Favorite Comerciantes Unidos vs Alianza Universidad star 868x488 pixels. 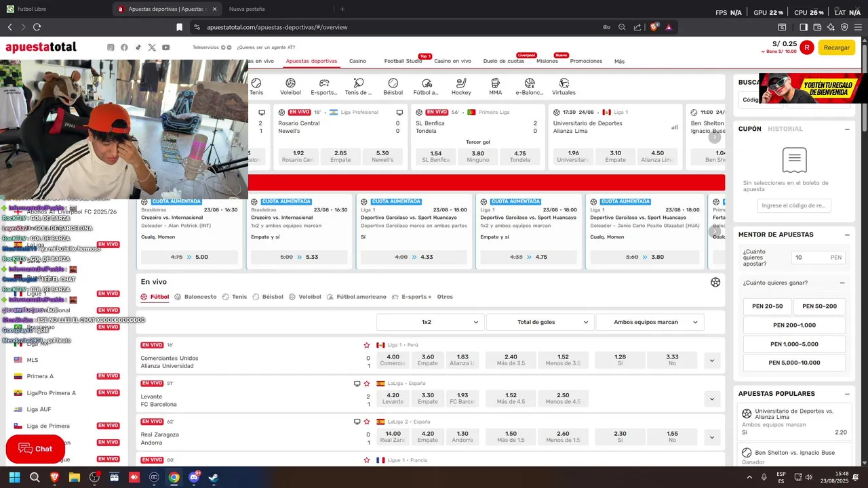[367, 345]
